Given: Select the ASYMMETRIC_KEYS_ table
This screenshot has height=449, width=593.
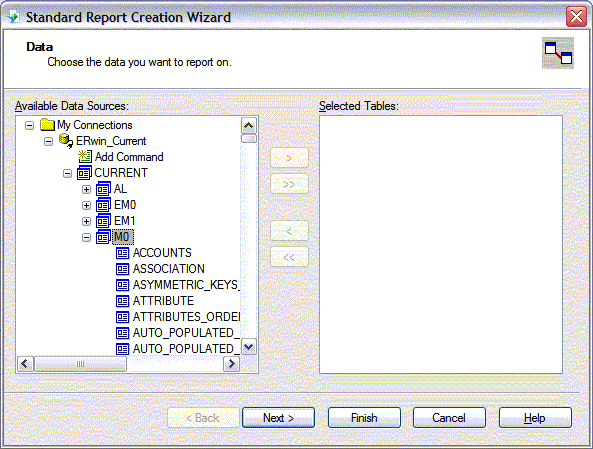Looking at the screenshot, I should (186, 285).
